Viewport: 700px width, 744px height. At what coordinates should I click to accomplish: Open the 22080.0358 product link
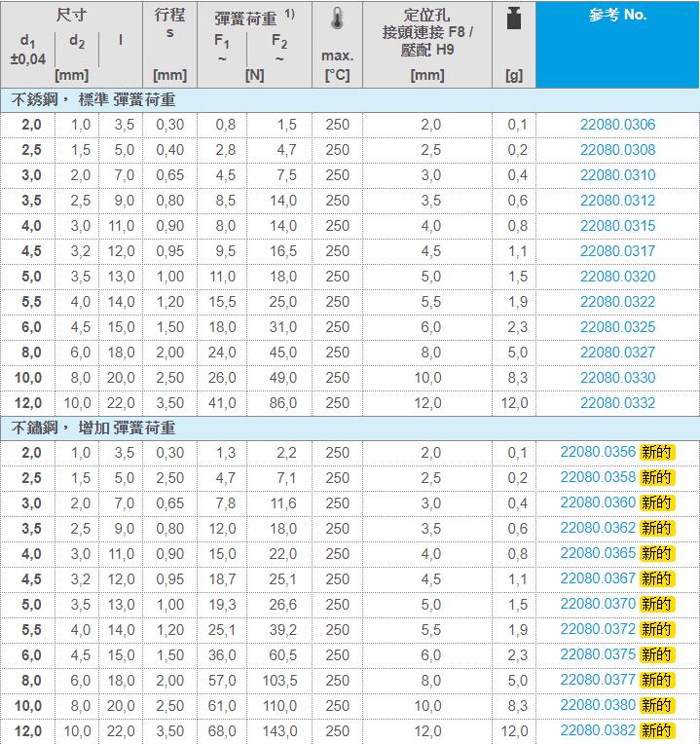pos(598,478)
